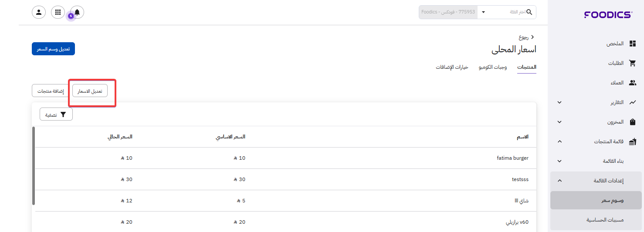
Task: Expand the التقارير sidebar section
Action: tap(559, 102)
